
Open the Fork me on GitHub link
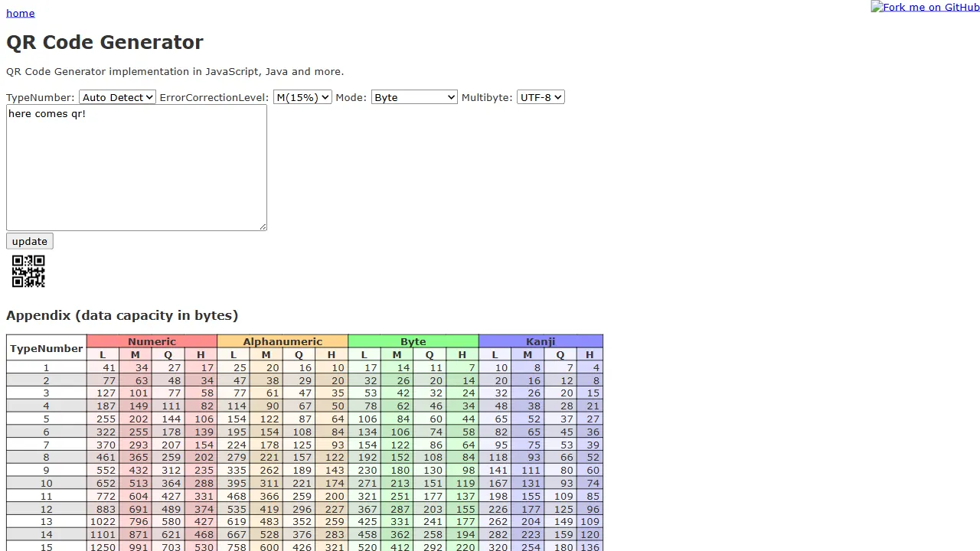pos(925,7)
